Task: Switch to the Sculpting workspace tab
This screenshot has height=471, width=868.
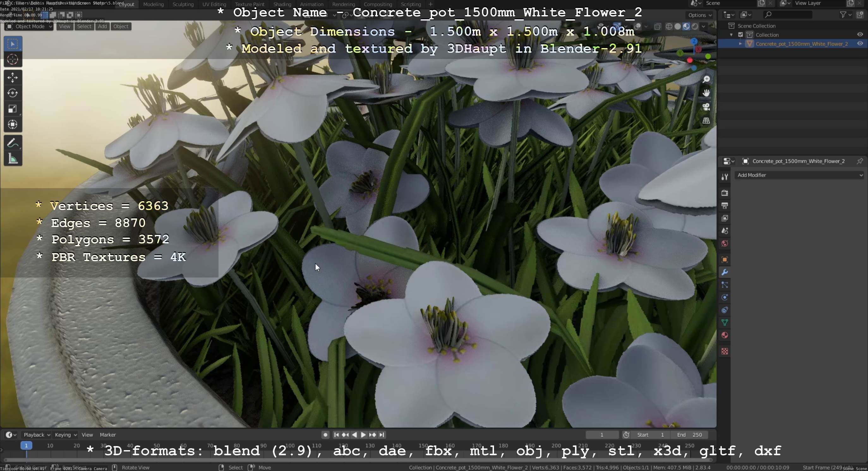Action: click(183, 4)
